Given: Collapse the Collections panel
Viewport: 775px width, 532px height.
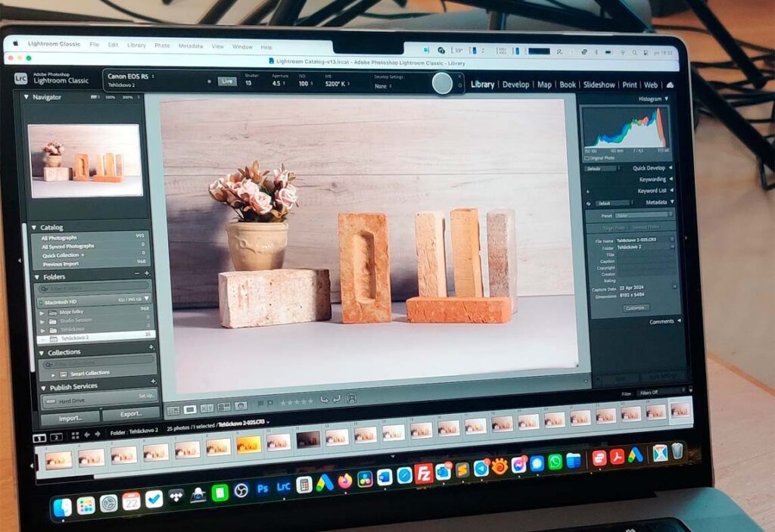Looking at the screenshot, I should click(42, 353).
